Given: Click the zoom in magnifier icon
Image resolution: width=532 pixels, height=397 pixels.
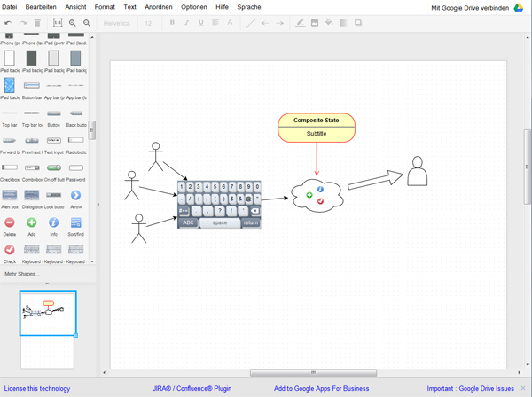Looking at the screenshot, I should point(73,23).
